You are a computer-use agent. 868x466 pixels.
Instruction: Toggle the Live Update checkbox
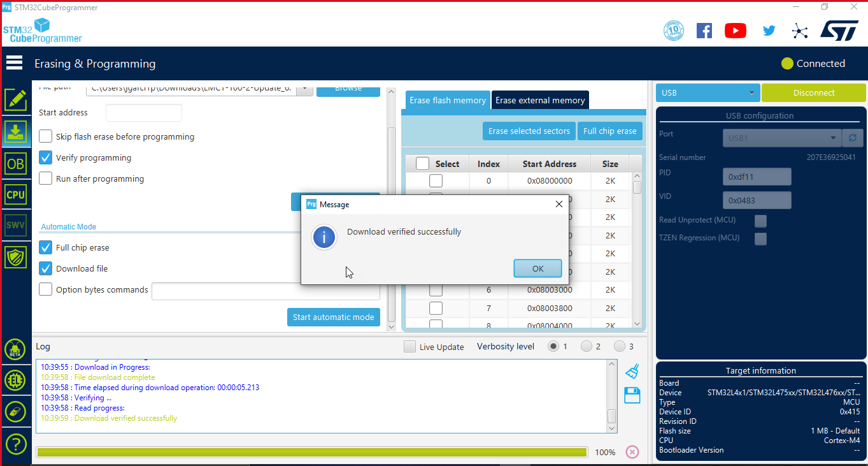point(410,347)
